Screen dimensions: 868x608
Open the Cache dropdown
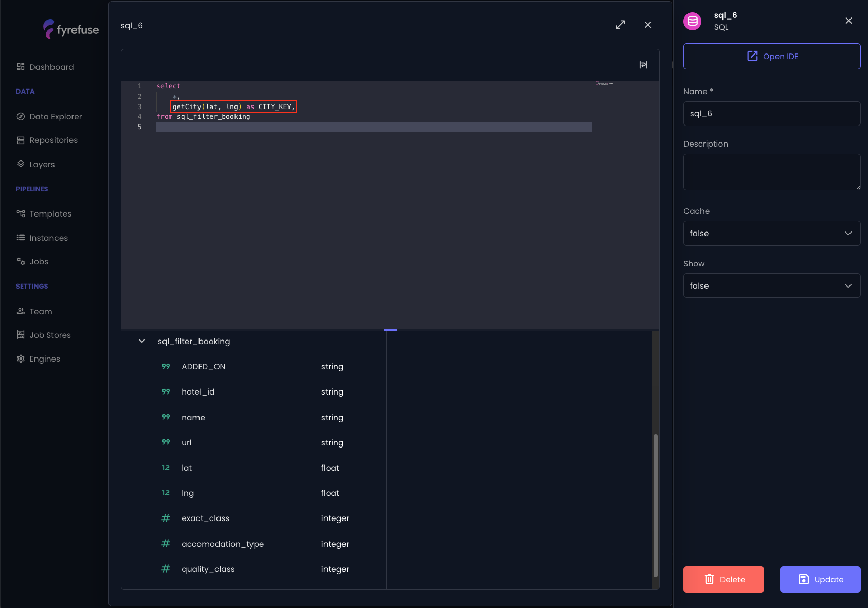(771, 234)
